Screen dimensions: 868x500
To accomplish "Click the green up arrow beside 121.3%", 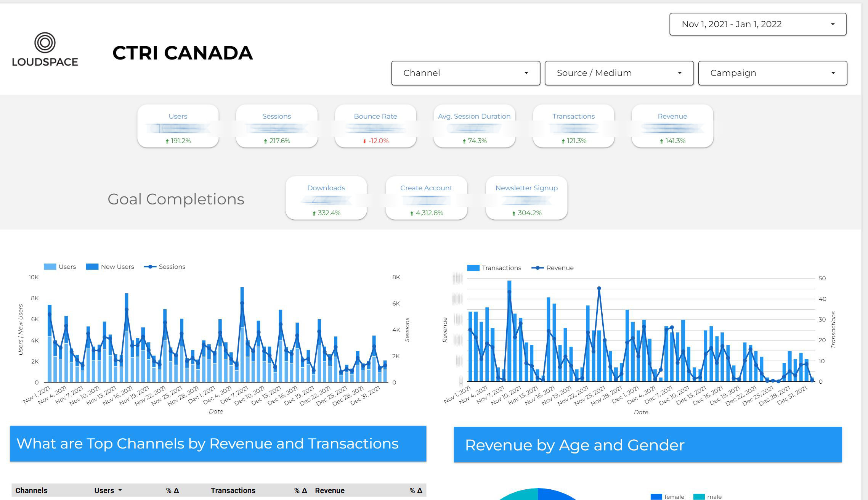I will 563,141.
